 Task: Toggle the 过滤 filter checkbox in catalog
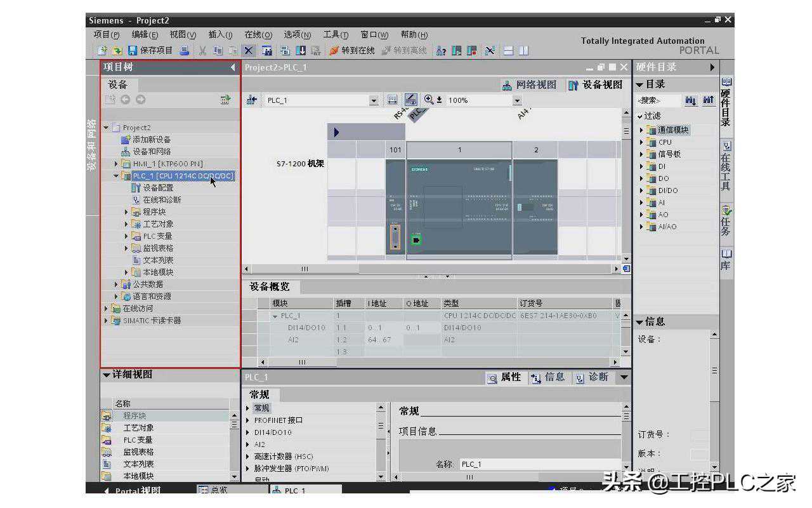coord(641,116)
